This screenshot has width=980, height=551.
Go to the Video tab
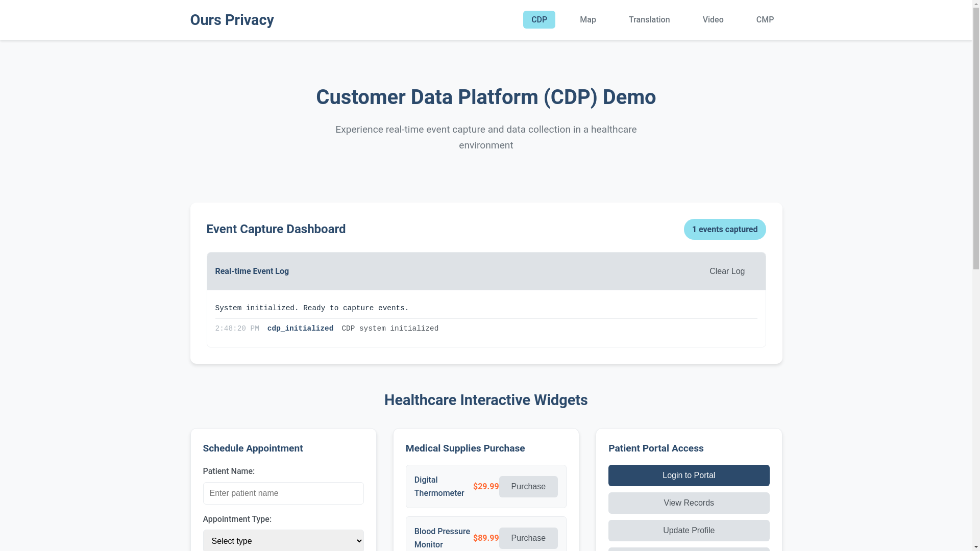(x=713, y=20)
